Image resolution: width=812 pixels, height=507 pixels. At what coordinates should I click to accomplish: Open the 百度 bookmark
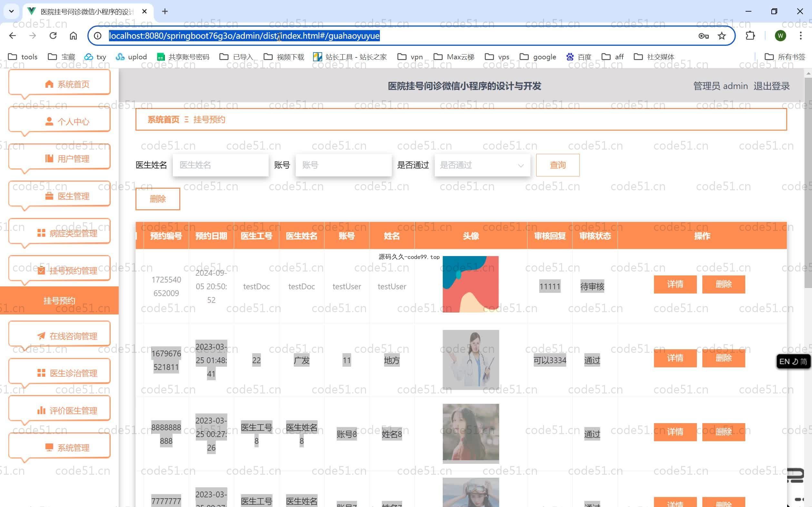[579, 57]
